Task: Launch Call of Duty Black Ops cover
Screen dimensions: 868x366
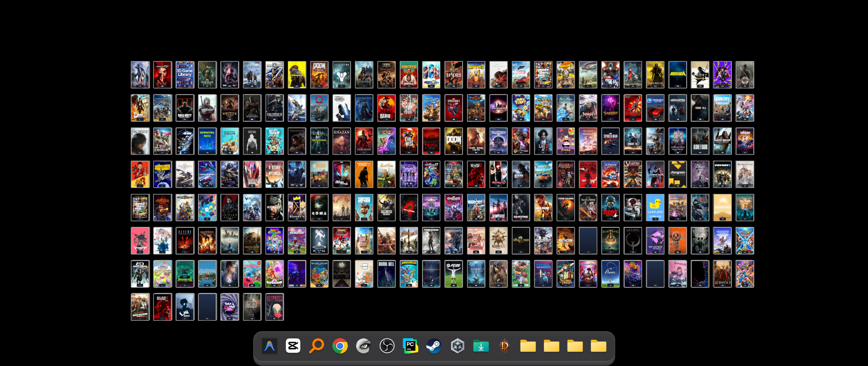Action: point(185,108)
